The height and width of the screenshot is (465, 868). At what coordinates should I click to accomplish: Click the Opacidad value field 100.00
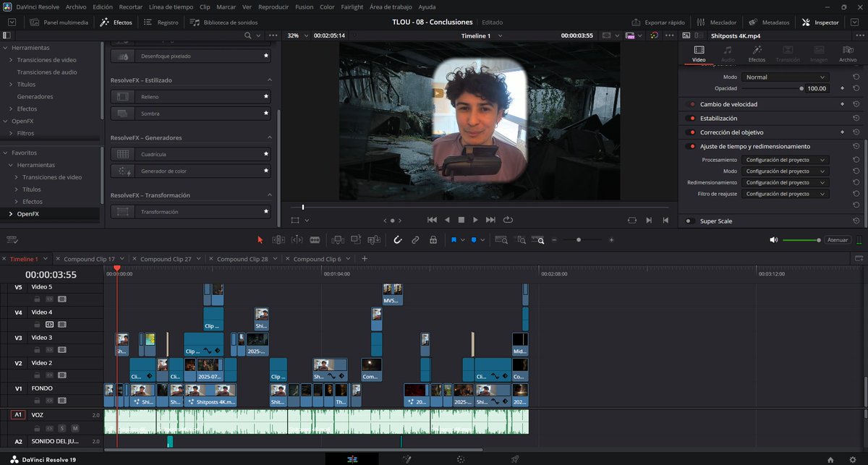[817, 88]
